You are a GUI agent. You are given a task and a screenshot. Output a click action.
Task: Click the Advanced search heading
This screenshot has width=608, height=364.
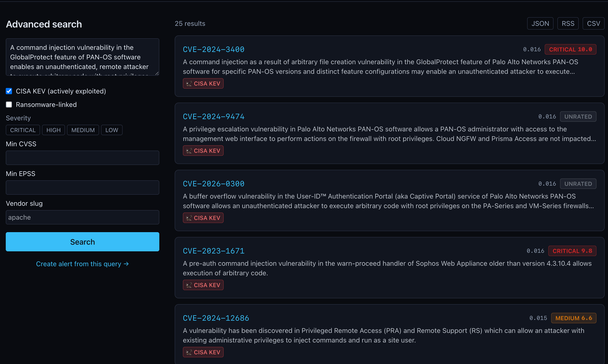(x=44, y=24)
